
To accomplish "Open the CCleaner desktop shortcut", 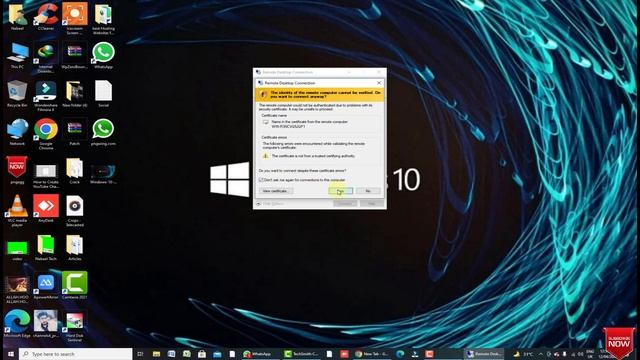I will 46,17.
